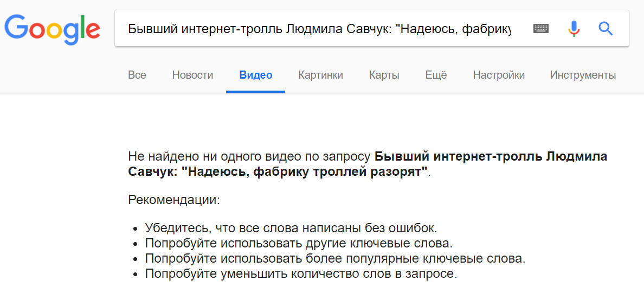Click the Google logo
Screen dimensions: 644x299
[52, 30]
